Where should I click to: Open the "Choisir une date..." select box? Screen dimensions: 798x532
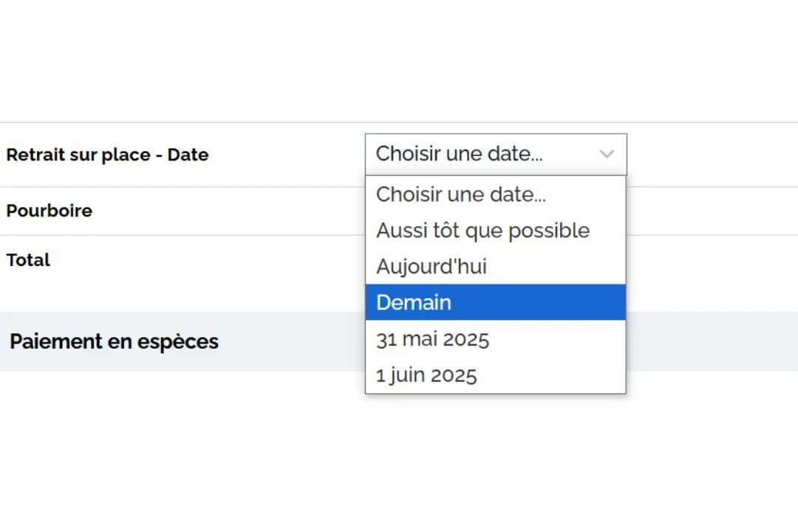point(496,154)
